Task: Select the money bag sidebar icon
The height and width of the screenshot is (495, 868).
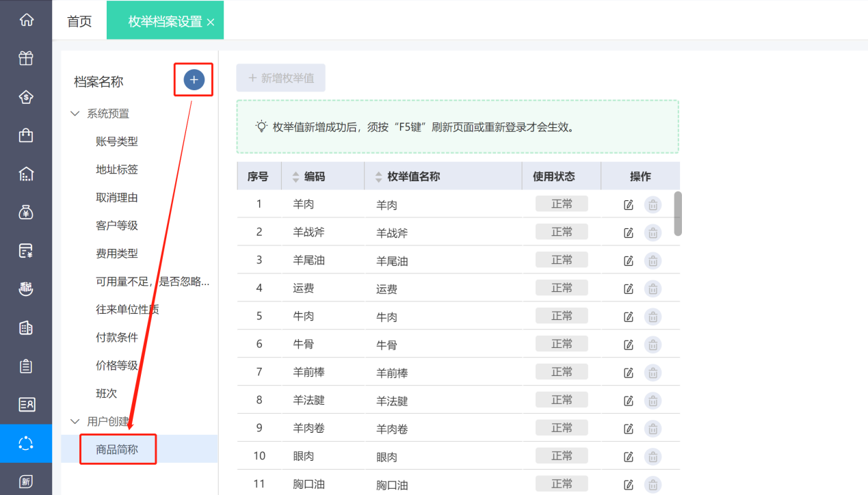Action: pos(26,212)
